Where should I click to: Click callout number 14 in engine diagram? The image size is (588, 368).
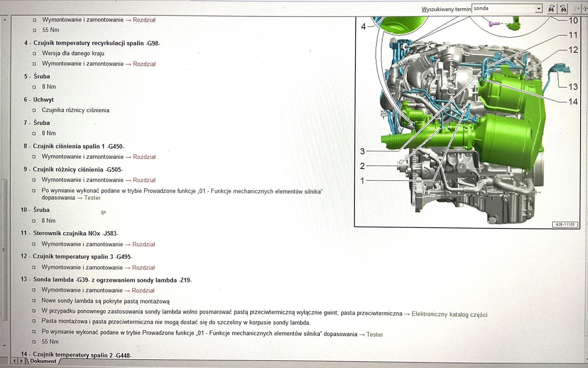(573, 102)
